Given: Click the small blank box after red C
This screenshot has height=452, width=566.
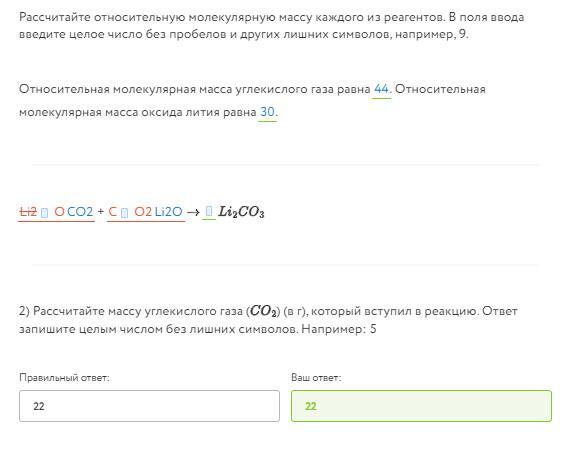Looking at the screenshot, I should point(125,213).
